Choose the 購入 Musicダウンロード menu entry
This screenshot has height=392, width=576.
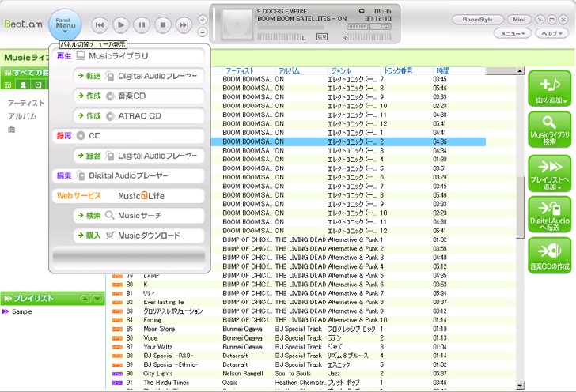pos(139,236)
